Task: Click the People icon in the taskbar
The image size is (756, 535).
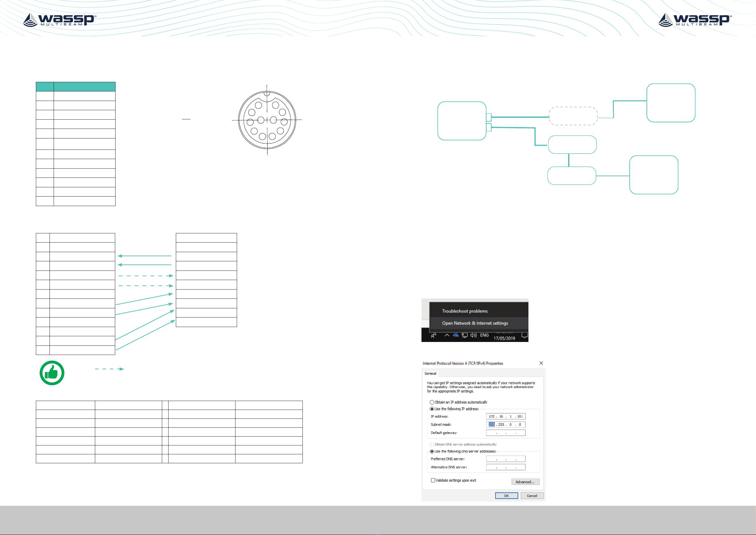Action: [x=434, y=335]
